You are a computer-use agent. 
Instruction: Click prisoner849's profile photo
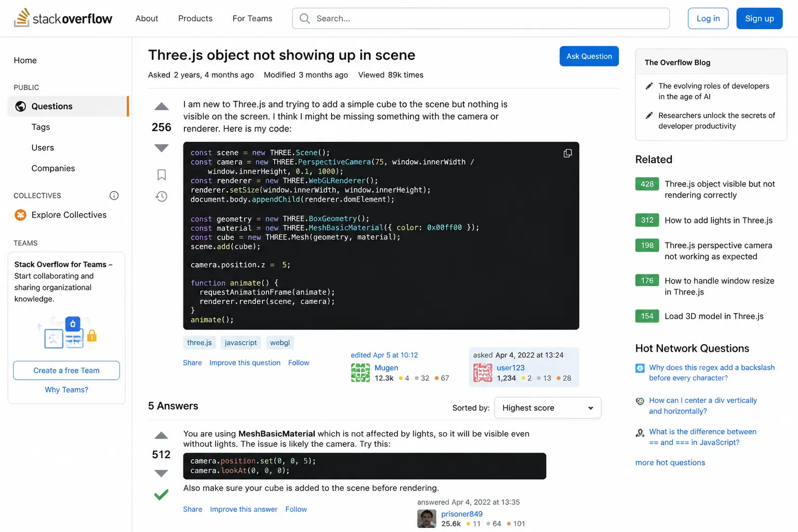click(x=427, y=518)
